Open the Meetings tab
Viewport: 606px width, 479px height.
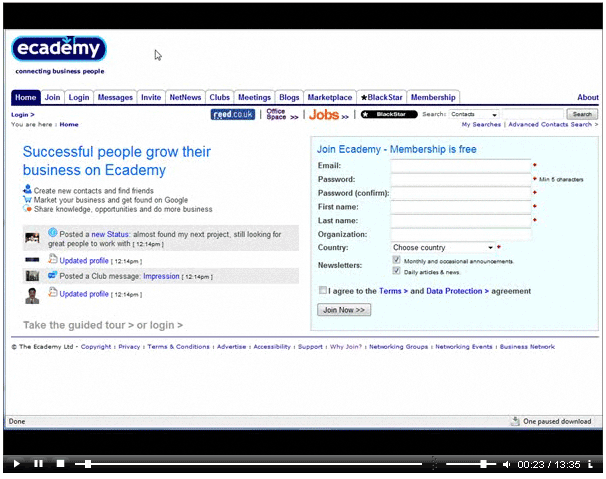click(254, 97)
